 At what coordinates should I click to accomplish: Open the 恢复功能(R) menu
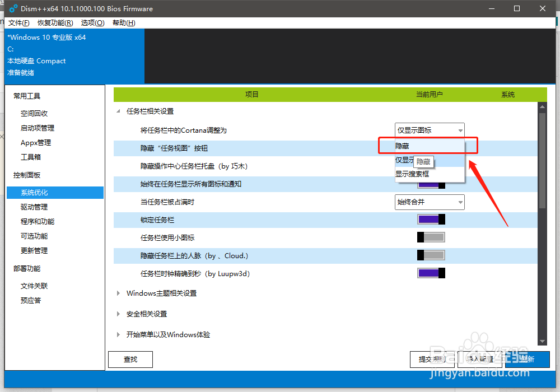(x=55, y=23)
